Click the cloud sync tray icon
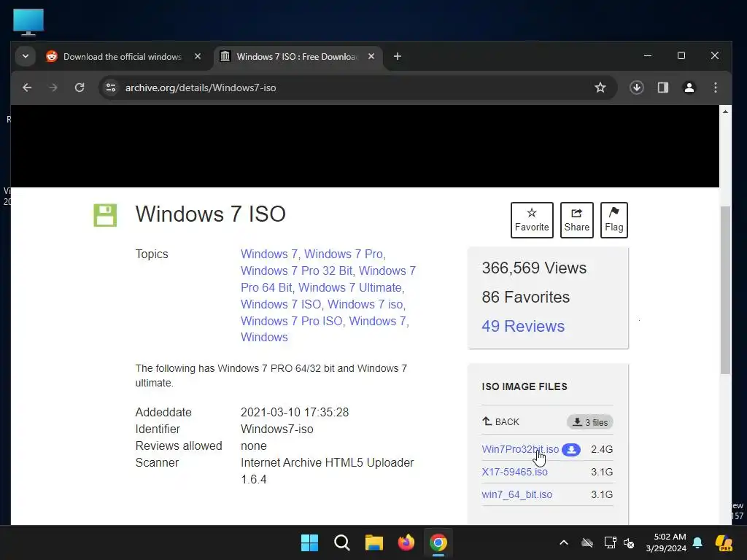The height and width of the screenshot is (560, 747). [587, 542]
